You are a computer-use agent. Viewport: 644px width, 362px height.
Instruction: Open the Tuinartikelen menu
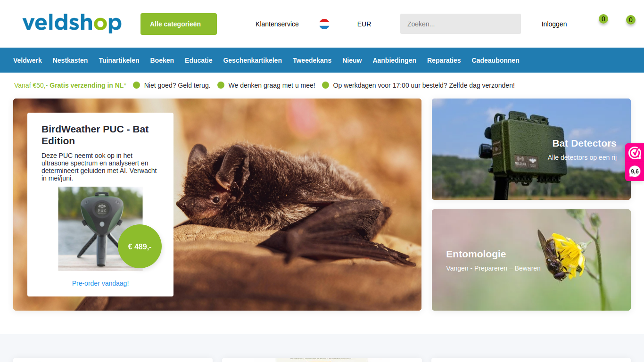(x=119, y=60)
